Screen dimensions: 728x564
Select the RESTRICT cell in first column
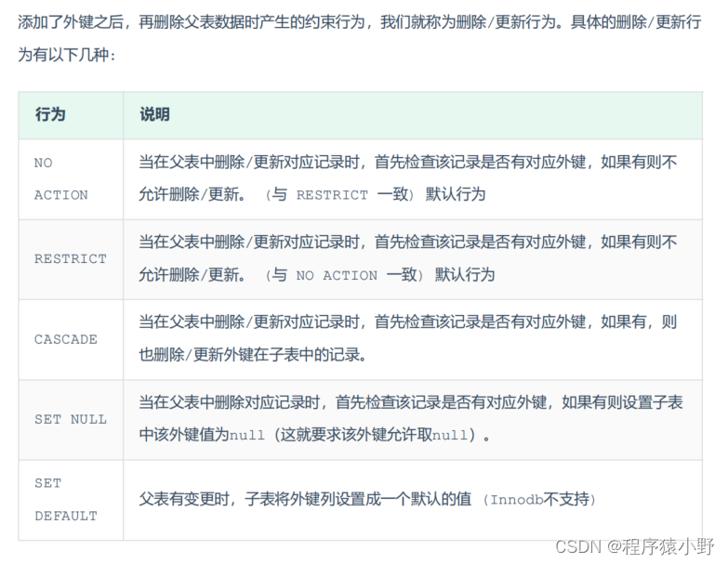coord(70,258)
